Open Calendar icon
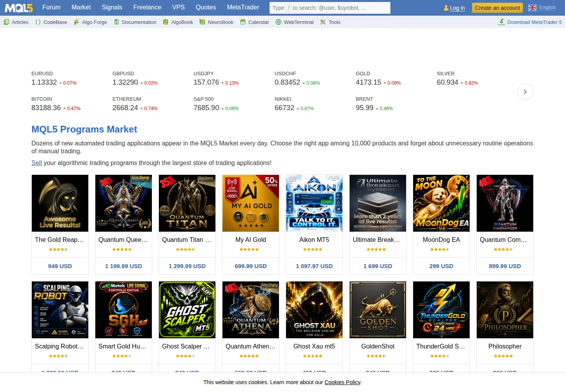 pyautogui.click(x=243, y=22)
